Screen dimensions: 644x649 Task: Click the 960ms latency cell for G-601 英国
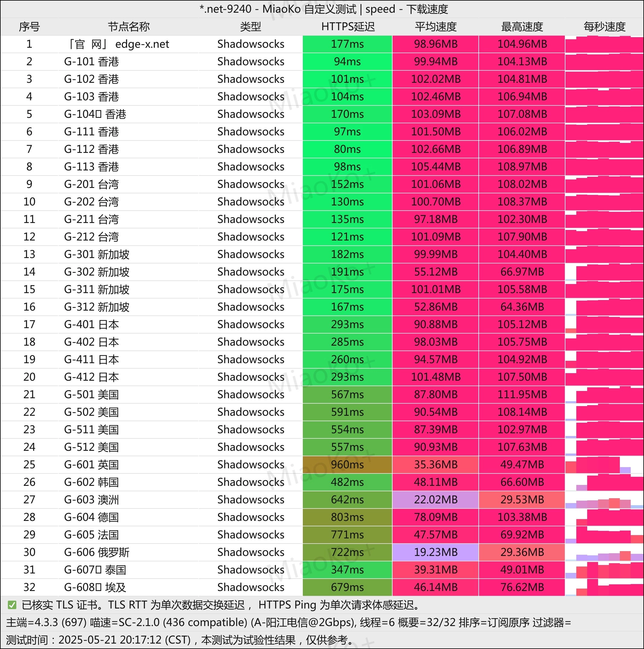coord(347,465)
